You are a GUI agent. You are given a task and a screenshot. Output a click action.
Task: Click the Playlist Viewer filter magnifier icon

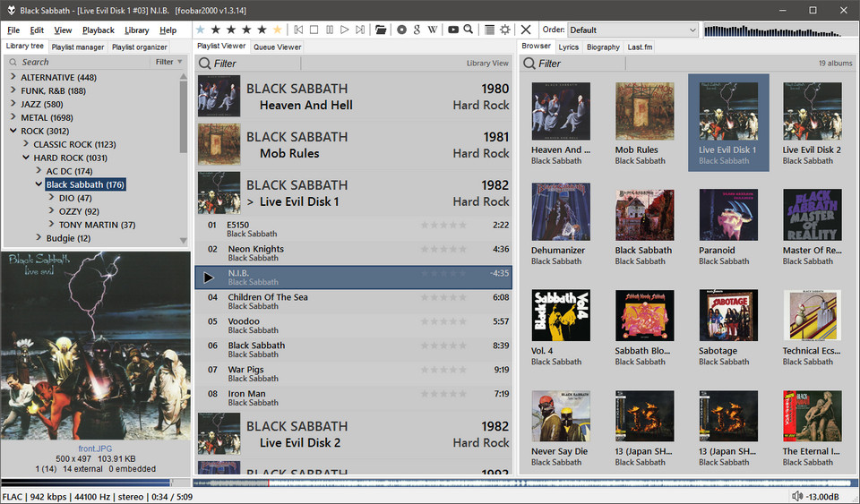point(204,64)
